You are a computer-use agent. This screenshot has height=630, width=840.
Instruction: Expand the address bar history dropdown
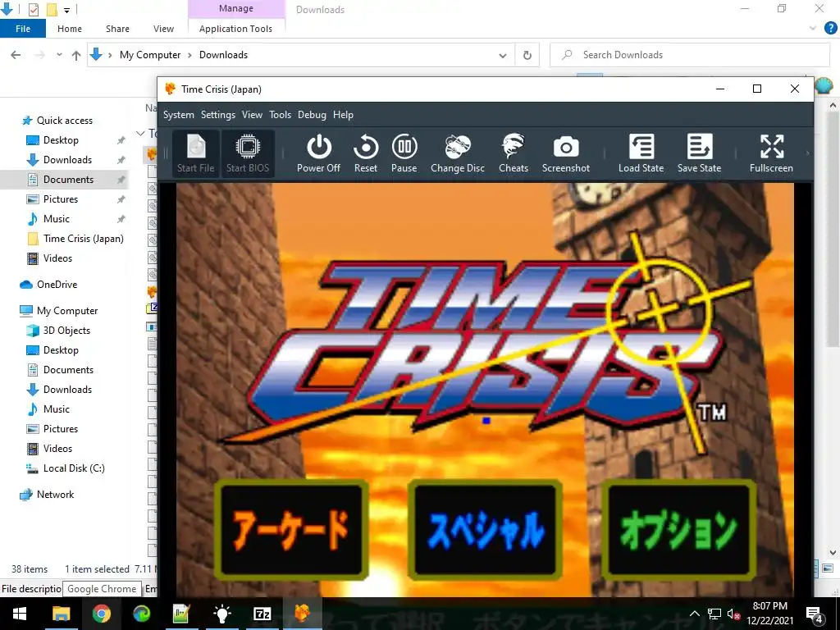(x=503, y=55)
